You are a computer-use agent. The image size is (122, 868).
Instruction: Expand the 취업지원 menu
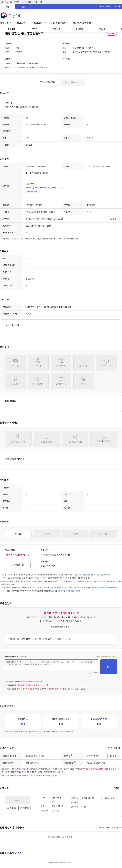23,23
